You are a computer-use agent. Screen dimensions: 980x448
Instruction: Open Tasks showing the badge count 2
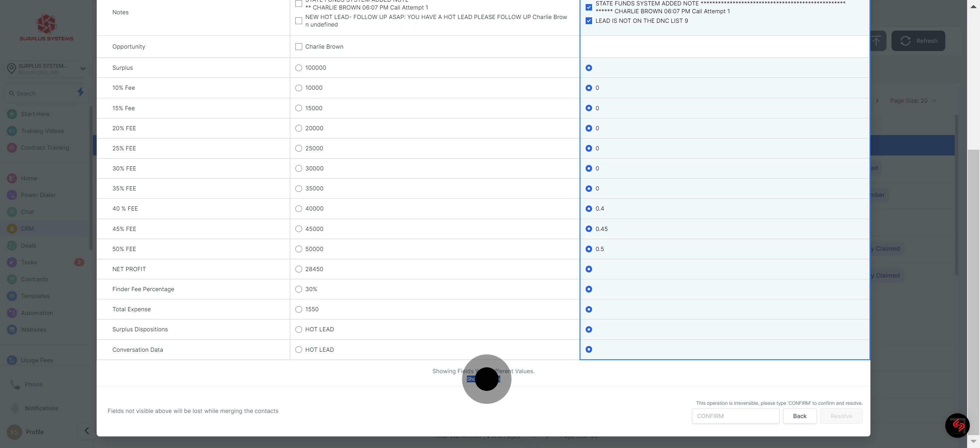click(28, 262)
